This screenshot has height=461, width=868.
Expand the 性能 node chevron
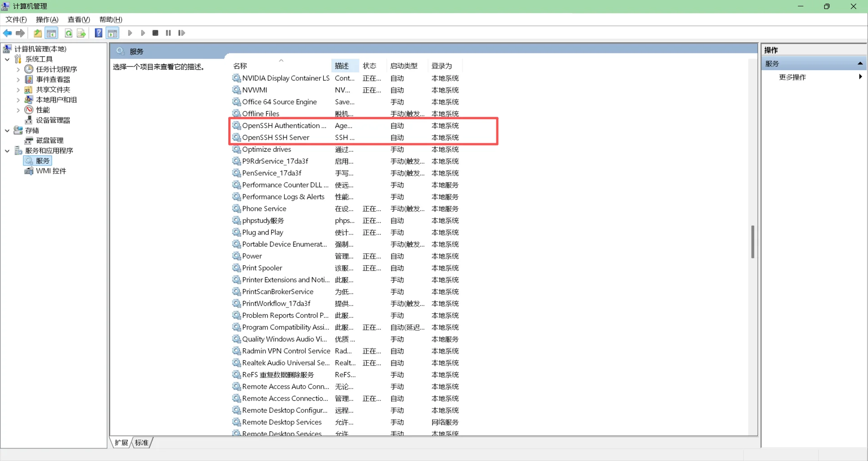point(18,110)
